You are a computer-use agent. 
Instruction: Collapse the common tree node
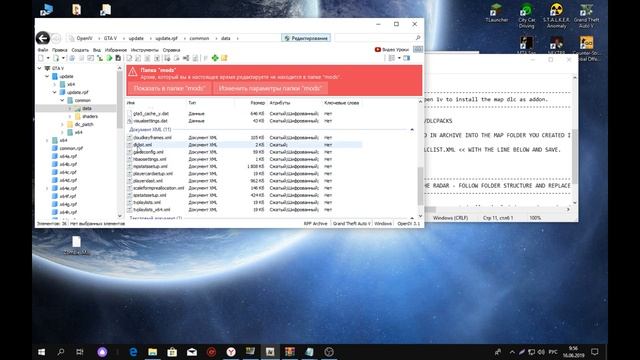63,100
